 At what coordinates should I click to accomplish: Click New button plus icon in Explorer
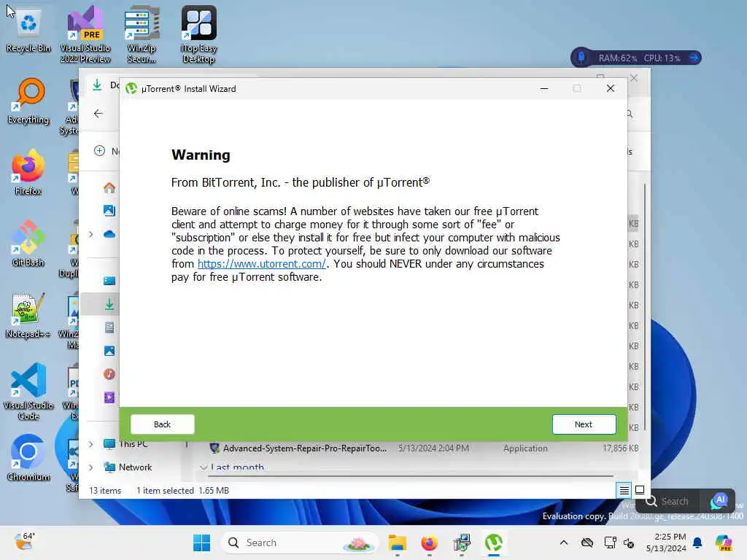pos(99,151)
